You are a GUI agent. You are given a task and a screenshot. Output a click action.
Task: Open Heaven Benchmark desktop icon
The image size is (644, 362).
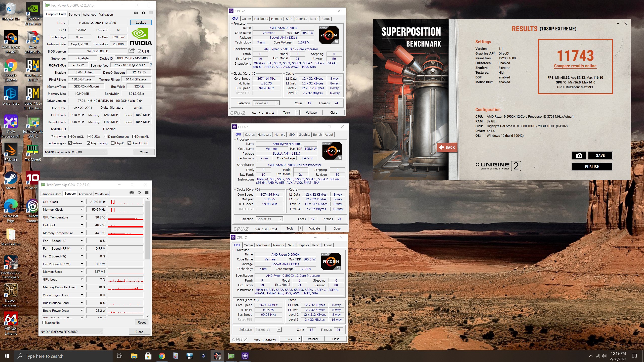[x=11, y=295]
